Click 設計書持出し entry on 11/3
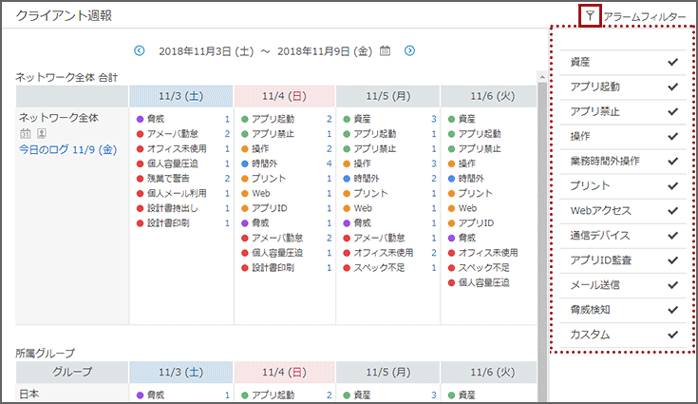 tap(173, 208)
